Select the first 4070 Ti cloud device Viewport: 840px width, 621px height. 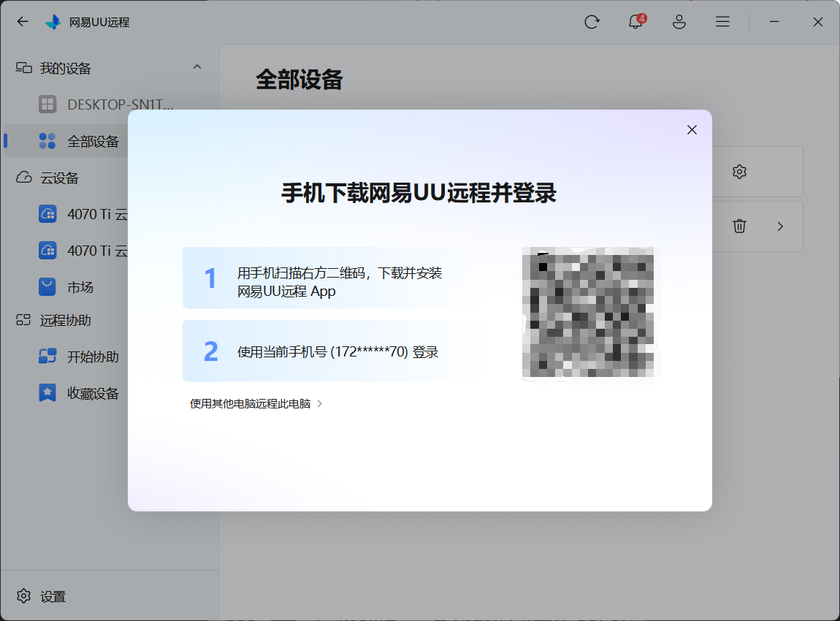pos(97,214)
